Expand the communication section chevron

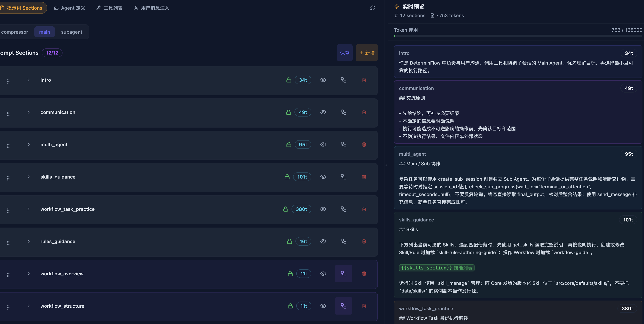pos(29,112)
